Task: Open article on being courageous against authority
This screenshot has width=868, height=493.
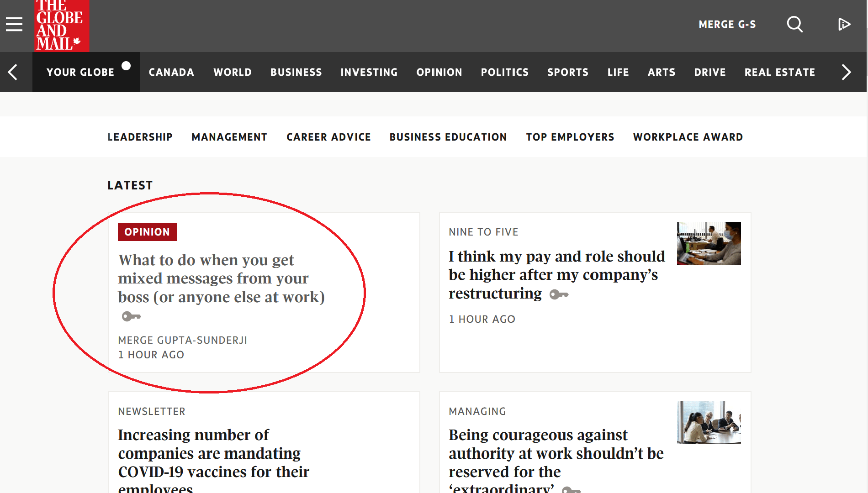Action: 556,460
